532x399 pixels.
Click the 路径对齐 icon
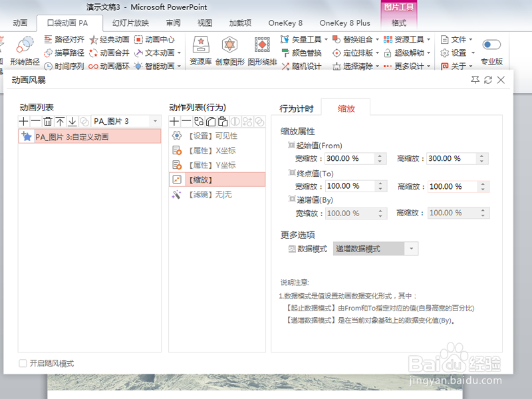pyautogui.click(x=48, y=39)
